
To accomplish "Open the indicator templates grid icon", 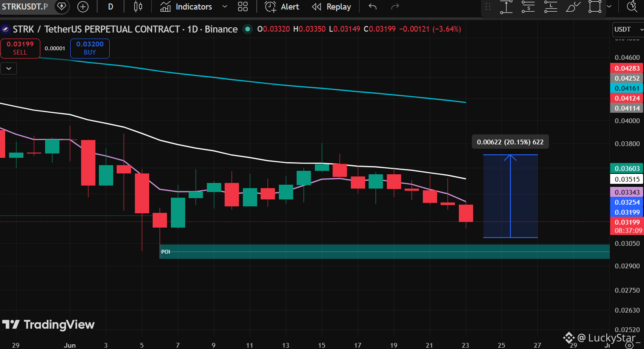I will 243,7.
